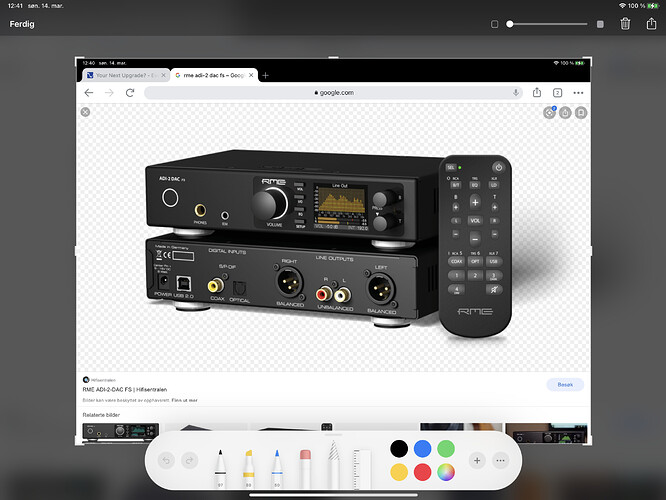Tap the Relaterte bilder heading
The height and width of the screenshot is (500, 666).
click(x=101, y=415)
